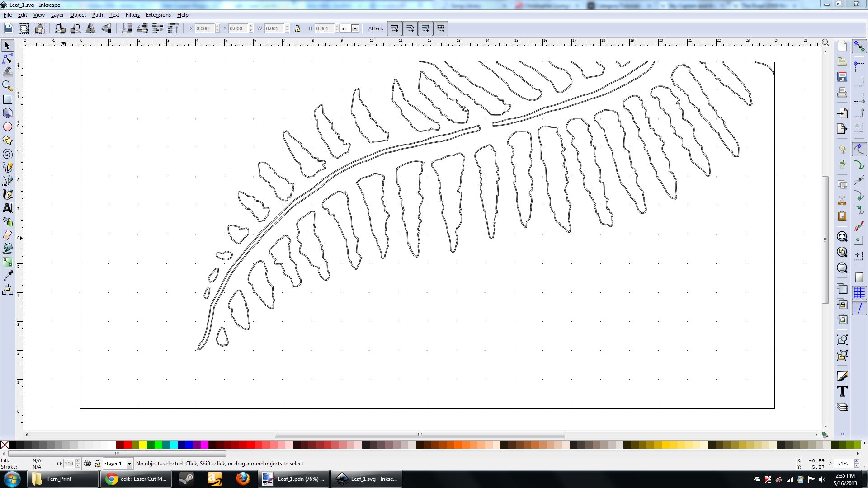The image size is (868, 488).
Task: Open Fern_Print folder from taskbar
Action: [63, 479]
